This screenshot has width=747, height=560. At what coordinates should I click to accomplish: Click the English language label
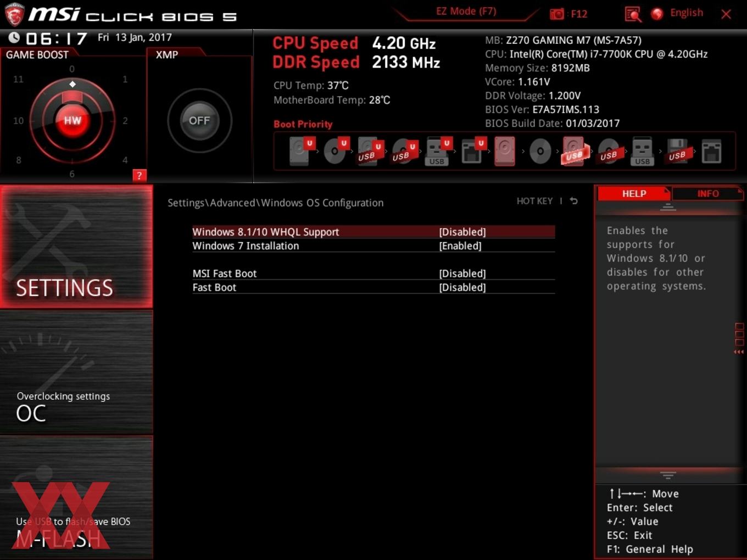(687, 13)
